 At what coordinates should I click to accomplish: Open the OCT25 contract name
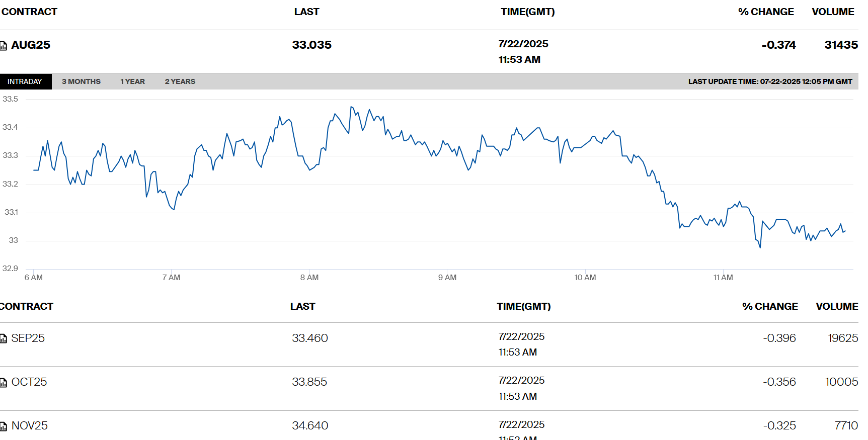29,382
